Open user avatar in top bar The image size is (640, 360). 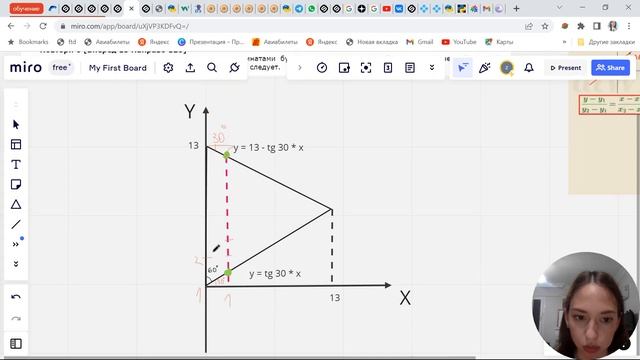click(x=507, y=68)
